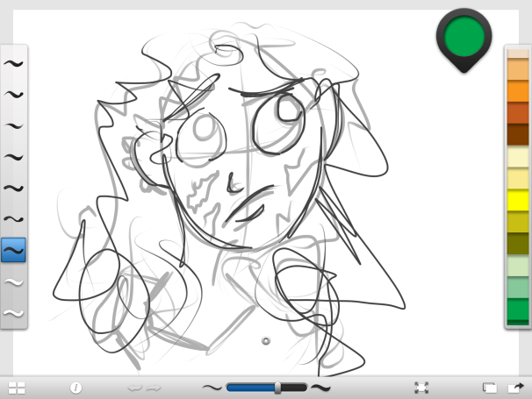The width and height of the screenshot is (532, 399).
Task: Select the sixth brush in the brush panel
Action: 13,219
